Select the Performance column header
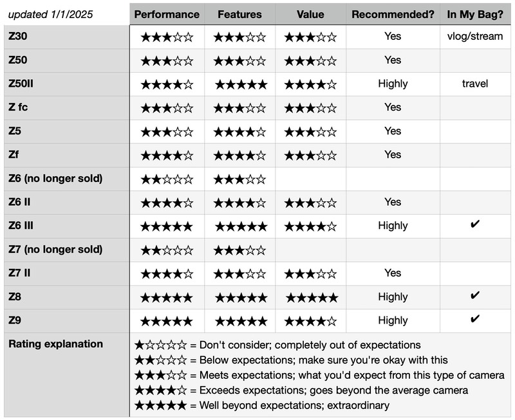 [167, 14]
